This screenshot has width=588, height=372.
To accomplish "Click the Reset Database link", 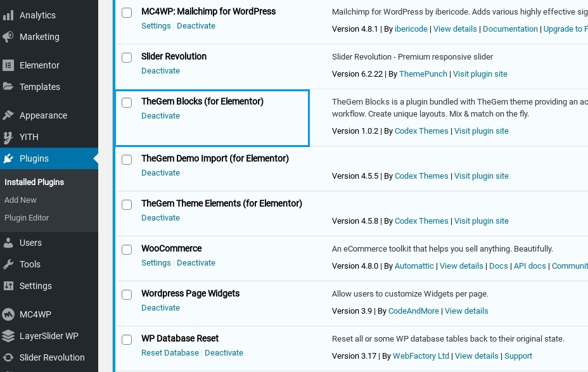I will (170, 353).
